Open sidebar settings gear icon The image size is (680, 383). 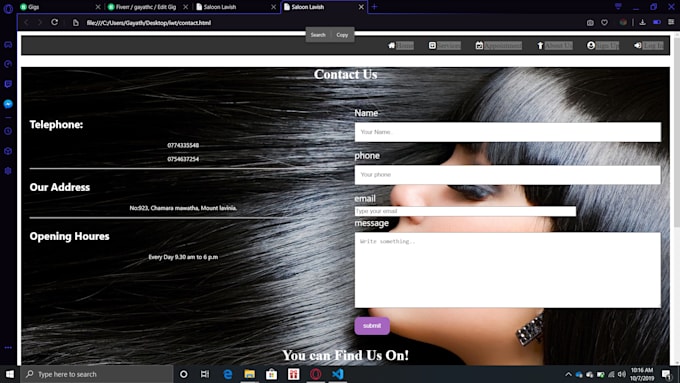(8, 171)
